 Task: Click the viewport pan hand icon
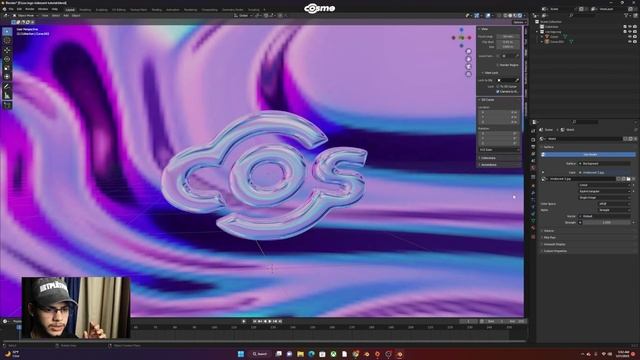click(469, 59)
